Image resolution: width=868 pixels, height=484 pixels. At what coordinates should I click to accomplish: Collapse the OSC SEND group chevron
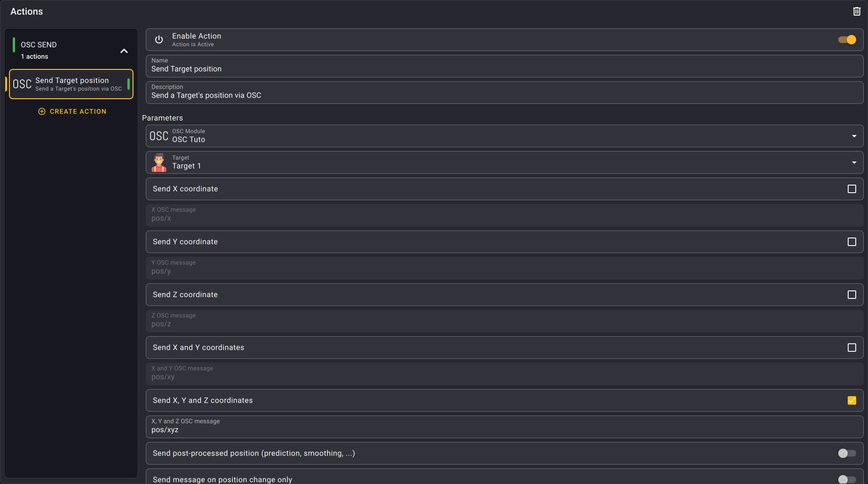pyautogui.click(x=124, y=51)
